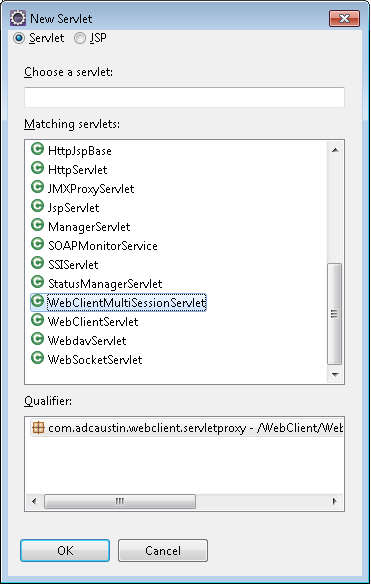
Task: Click the class icon beside WebClientServlet
Action: tap(37, 320)
